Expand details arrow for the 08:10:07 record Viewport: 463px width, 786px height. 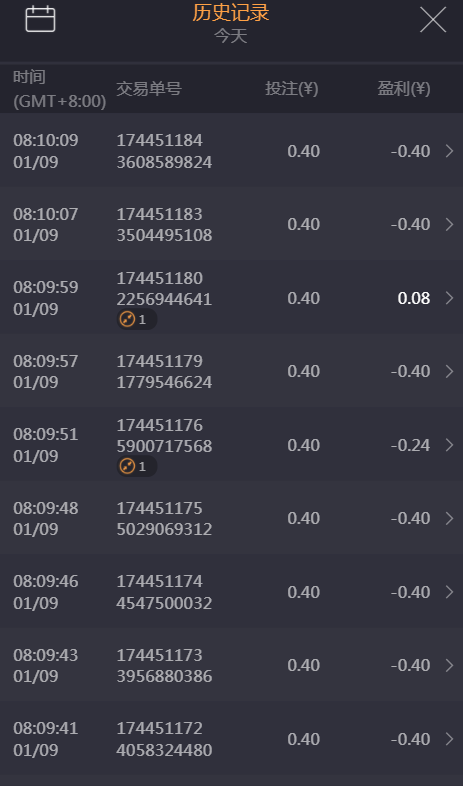pyautogui.click(x=449, y=224)
